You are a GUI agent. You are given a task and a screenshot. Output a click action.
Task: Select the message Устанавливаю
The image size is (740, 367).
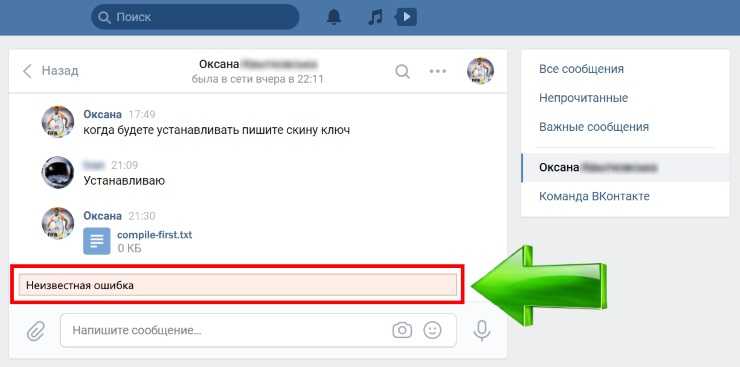124,181
